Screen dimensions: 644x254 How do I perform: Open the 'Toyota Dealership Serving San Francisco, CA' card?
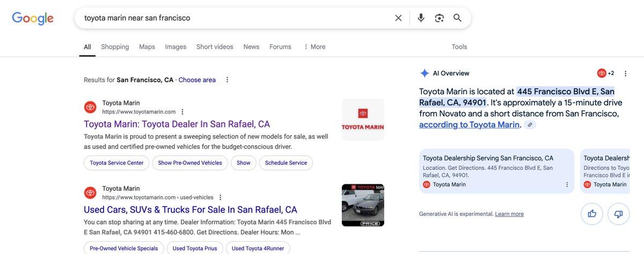[496, 171]
